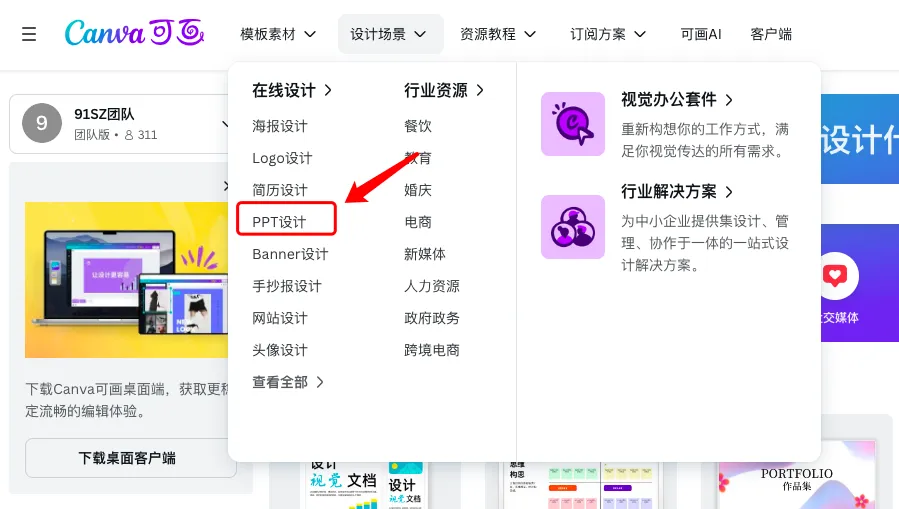
Task: Open the 91SZ团队 team switcher
Action: tap(120, 124)
